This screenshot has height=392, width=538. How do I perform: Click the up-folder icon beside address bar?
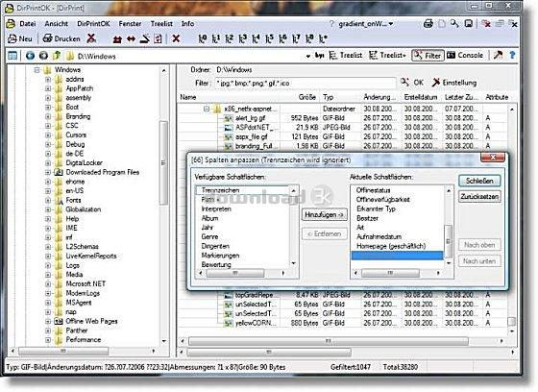57,56
